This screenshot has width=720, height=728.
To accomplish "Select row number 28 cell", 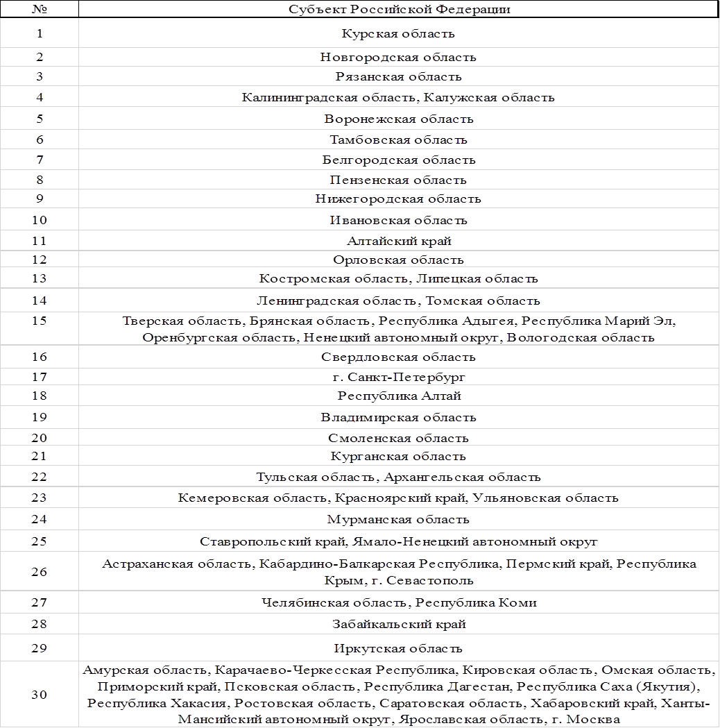I will 40,623.
